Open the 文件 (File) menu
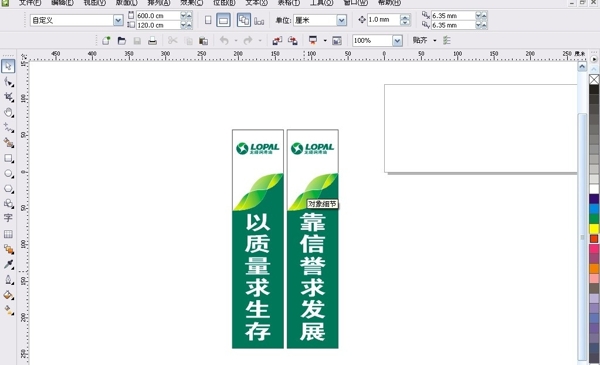 [x=30, y=3]
